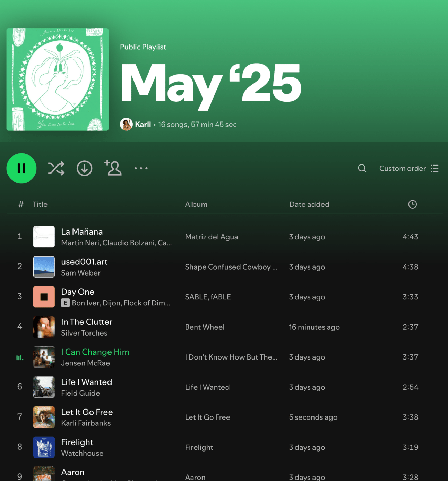Open the Life I Wanted album link
Image resolution: width=448 pixels, height=481 pixels.
[207, 387]
